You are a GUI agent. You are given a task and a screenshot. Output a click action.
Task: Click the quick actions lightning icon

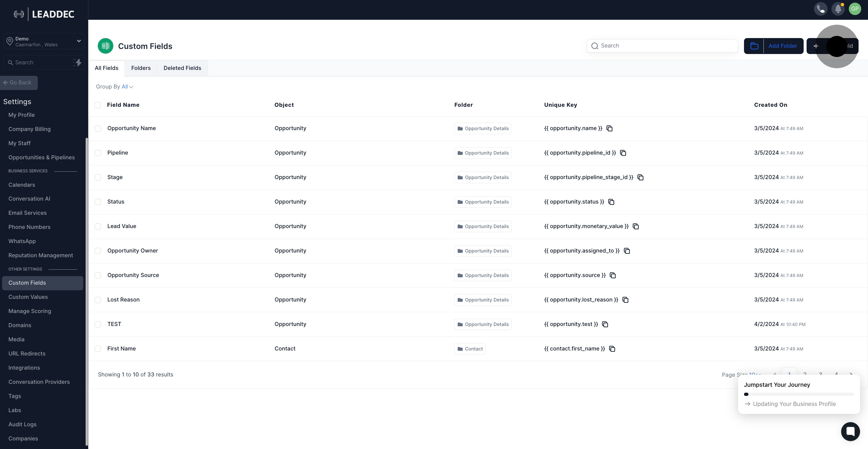point(77,62)
